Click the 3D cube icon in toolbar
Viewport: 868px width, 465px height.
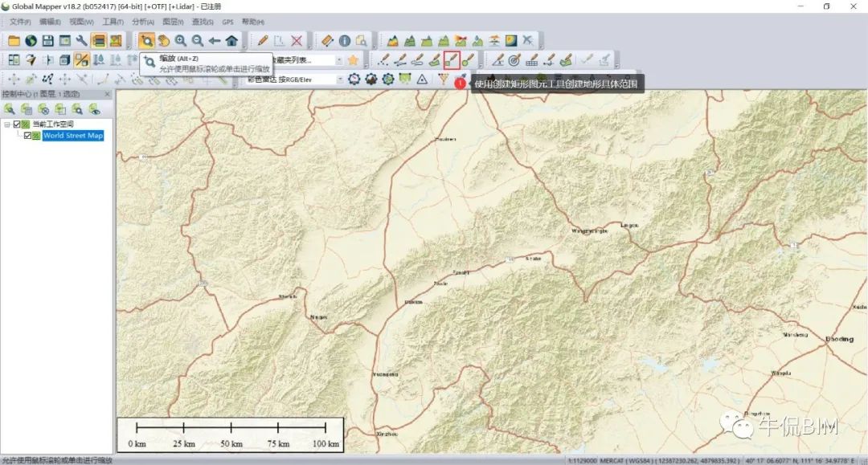(65, 59)
